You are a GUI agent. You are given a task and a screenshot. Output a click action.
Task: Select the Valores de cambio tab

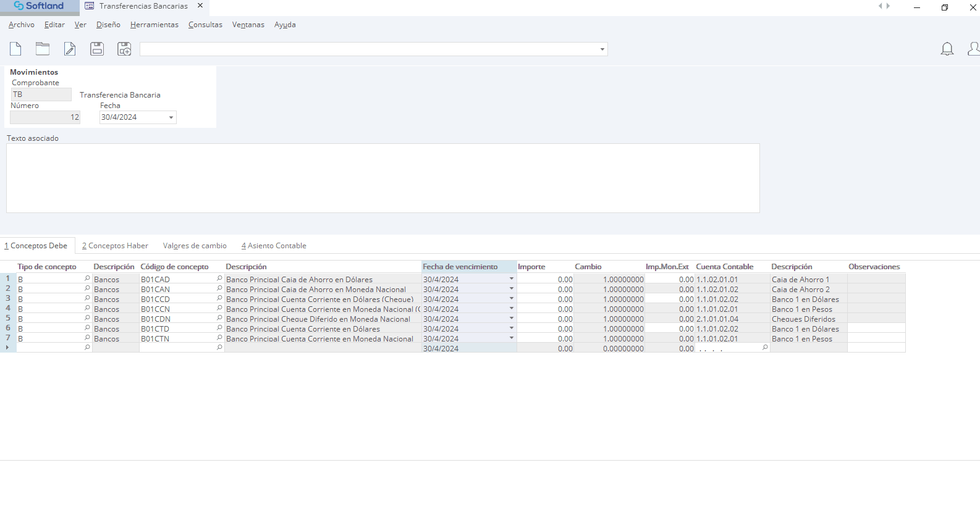point(195,246)
